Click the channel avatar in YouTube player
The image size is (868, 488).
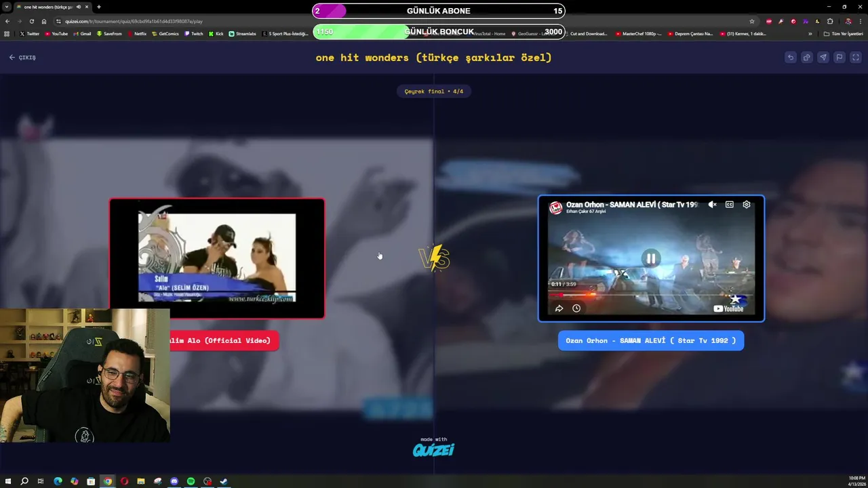[555, 207]
